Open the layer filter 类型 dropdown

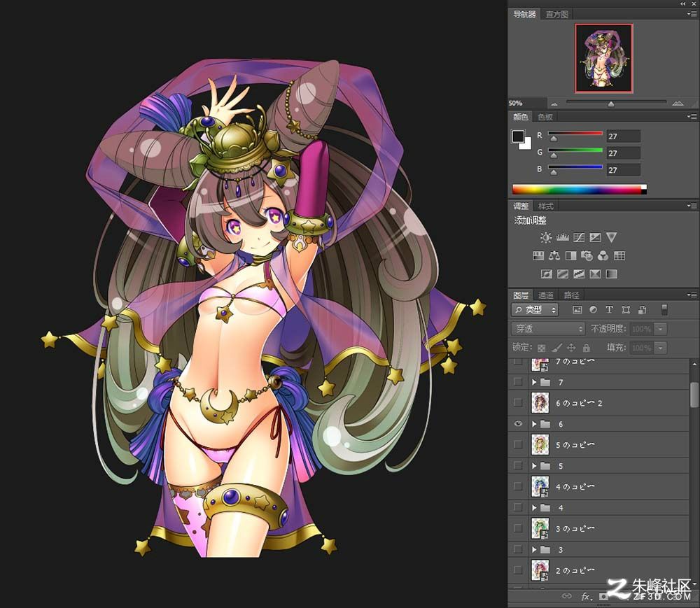pos(535,309)
